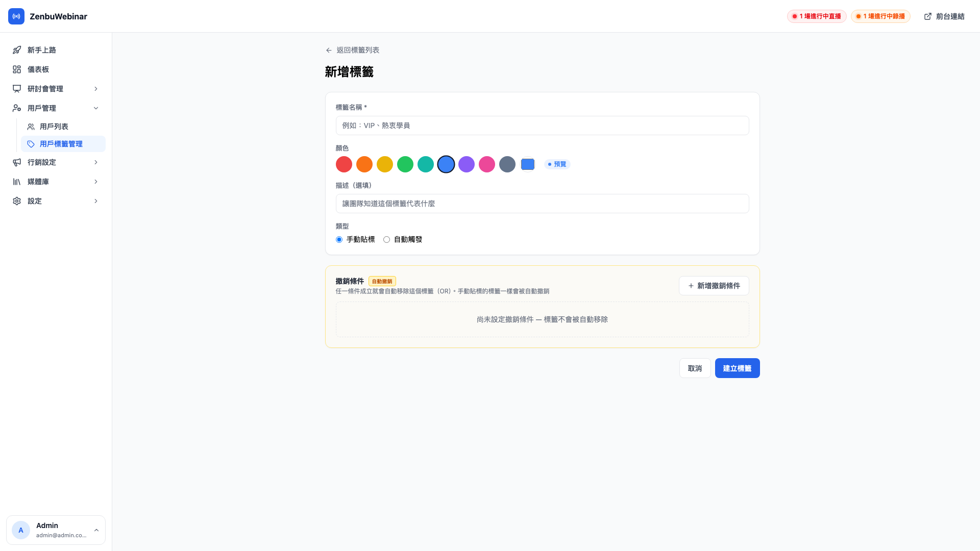Select the 自動觸發 radio button
This screenshot has width=980, height=551.
point(386,239)
